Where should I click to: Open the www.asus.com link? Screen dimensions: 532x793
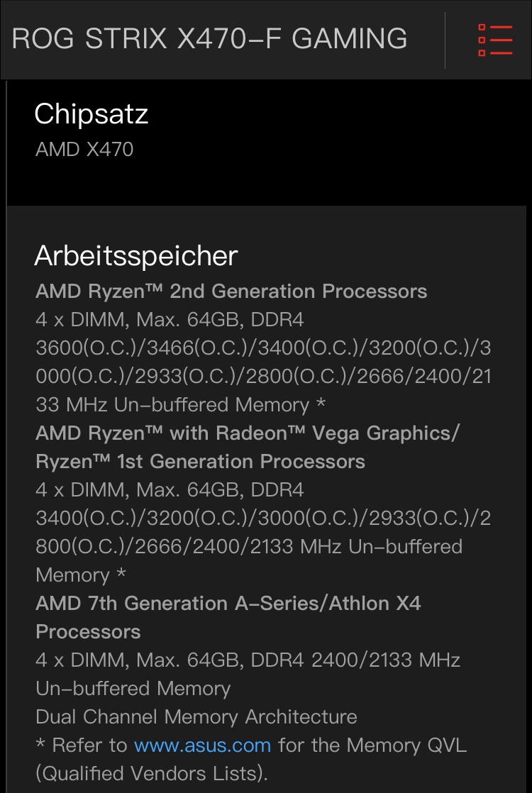[202, 745]
